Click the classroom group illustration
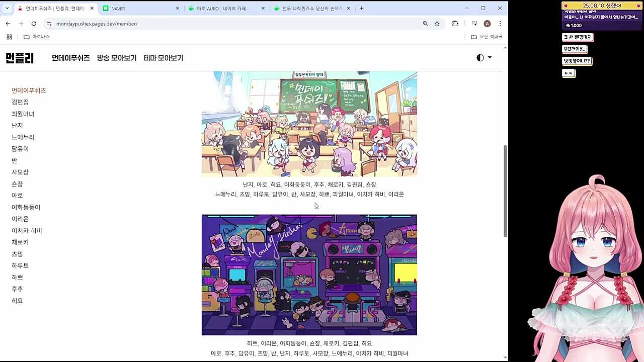This screenshot has width=644, height=362. (309, 124)
